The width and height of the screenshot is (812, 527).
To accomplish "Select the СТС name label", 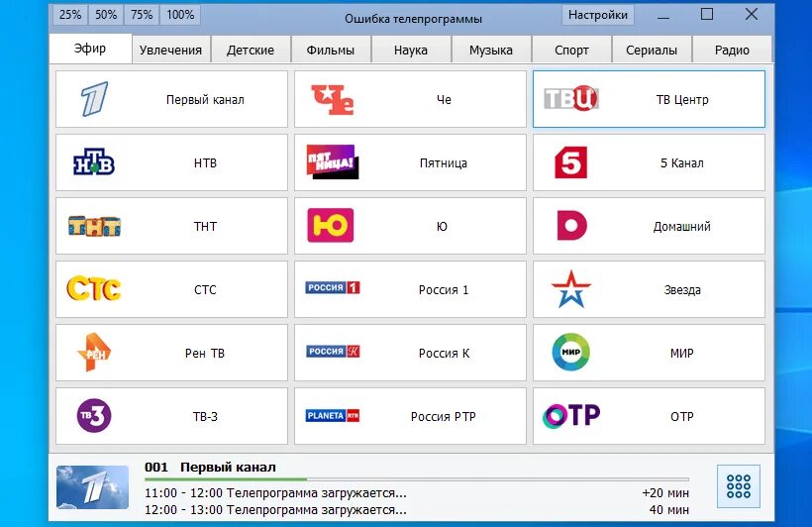I will 205,289.
